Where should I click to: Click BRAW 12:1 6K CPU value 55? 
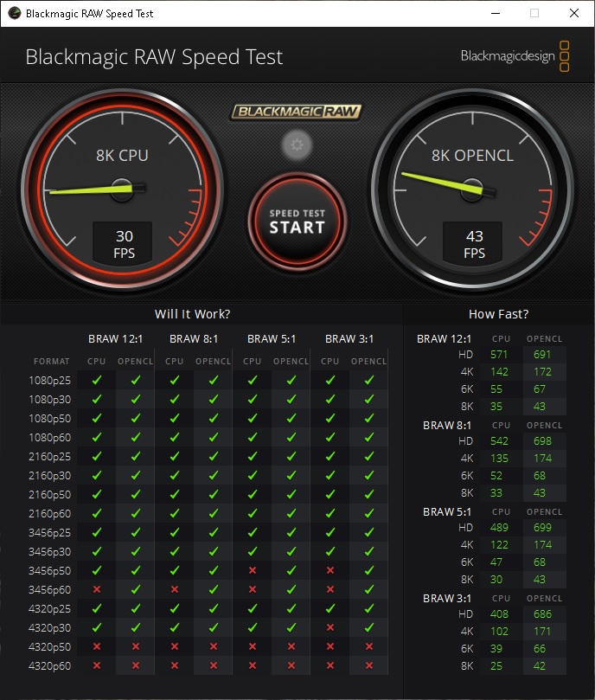pyautogui.click(x=496, y=389)
